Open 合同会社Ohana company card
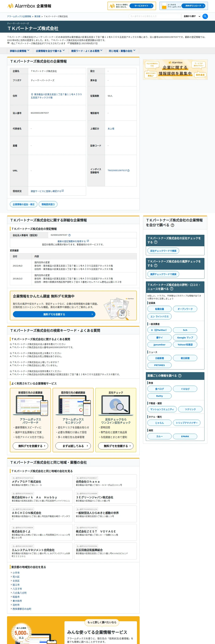This screenshot has height=644, width=215. pos(105,481)
